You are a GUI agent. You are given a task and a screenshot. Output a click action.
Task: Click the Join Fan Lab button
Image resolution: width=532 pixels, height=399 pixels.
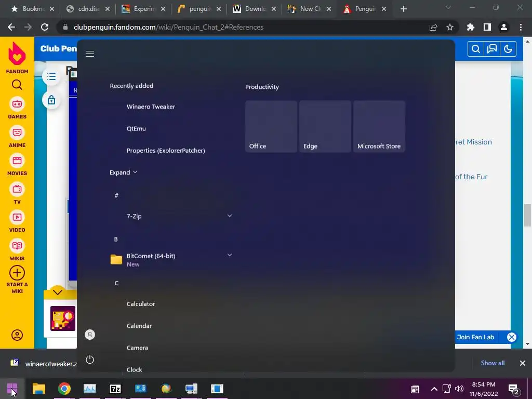pyautogui.click(x=475, y=337)
